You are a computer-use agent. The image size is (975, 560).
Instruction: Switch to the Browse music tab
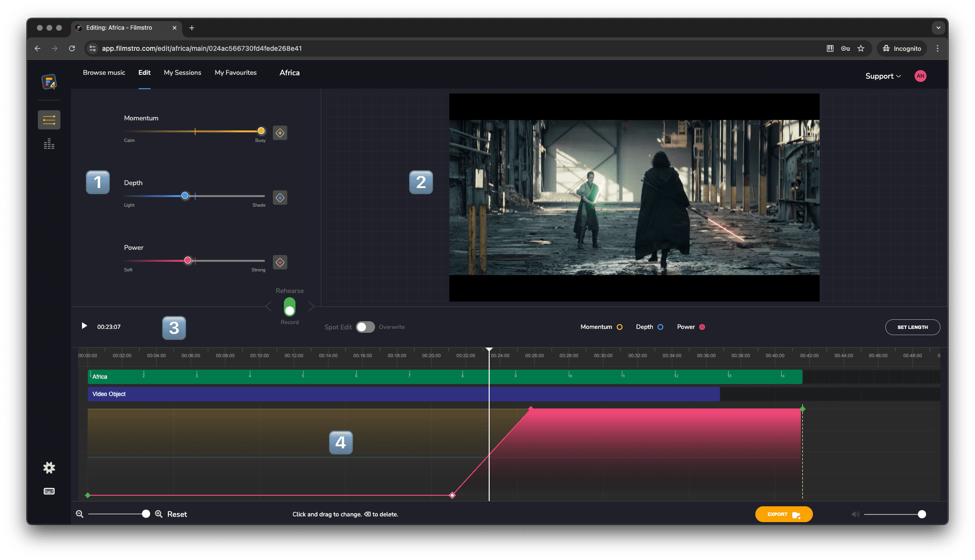[104, 73]
